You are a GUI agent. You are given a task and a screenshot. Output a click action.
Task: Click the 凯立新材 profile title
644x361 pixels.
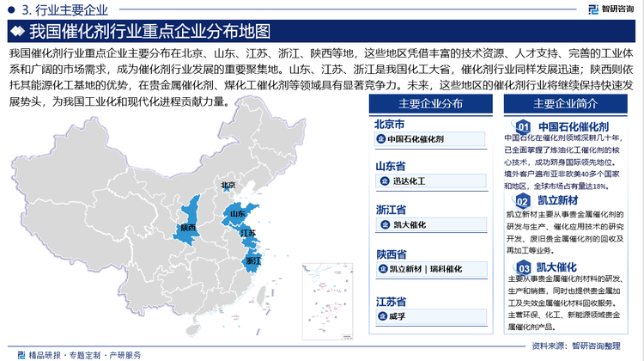click(x=558, y=200)
